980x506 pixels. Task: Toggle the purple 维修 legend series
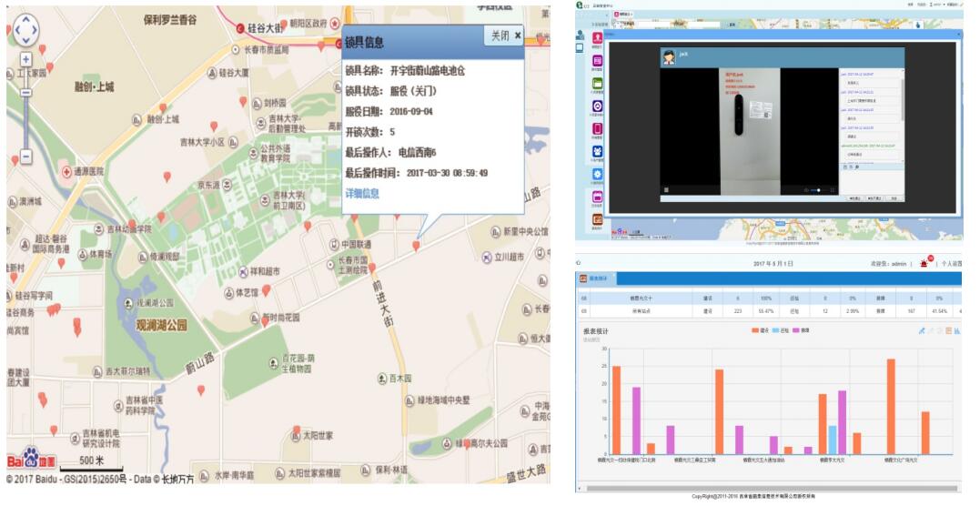pyautogui.click(x=801, y=330)
